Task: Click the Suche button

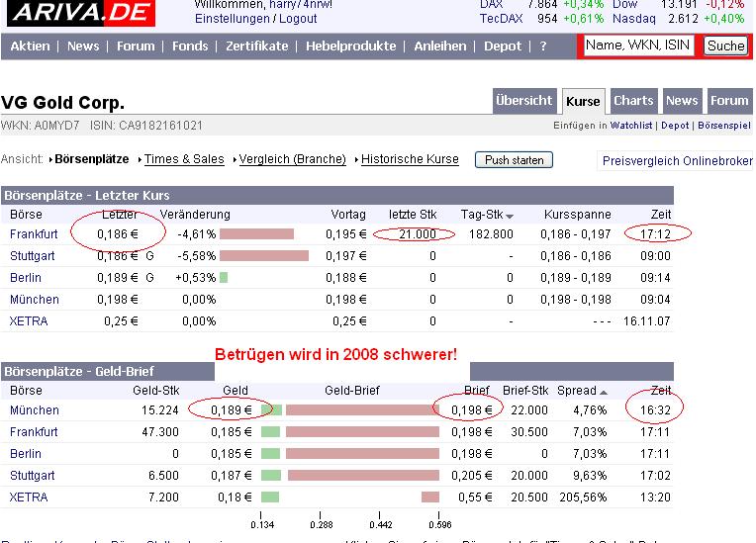Action: [725, 45]
